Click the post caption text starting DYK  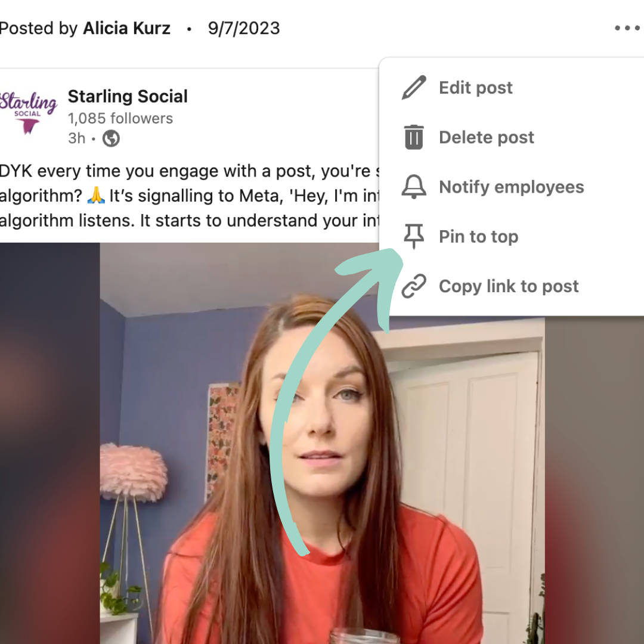tap(190, 196)
